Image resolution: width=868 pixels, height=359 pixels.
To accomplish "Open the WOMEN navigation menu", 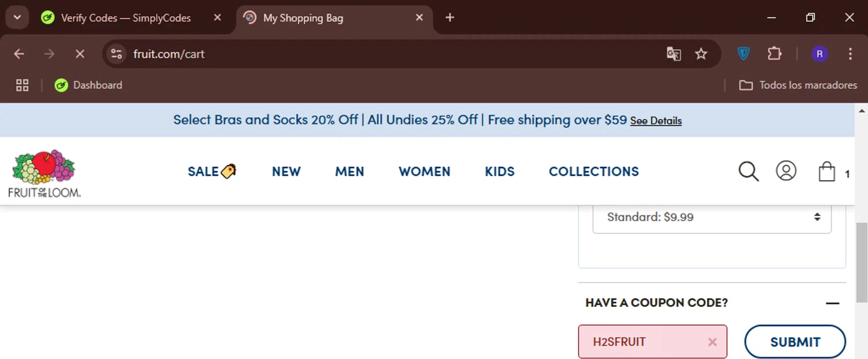I will click(424, 171).
